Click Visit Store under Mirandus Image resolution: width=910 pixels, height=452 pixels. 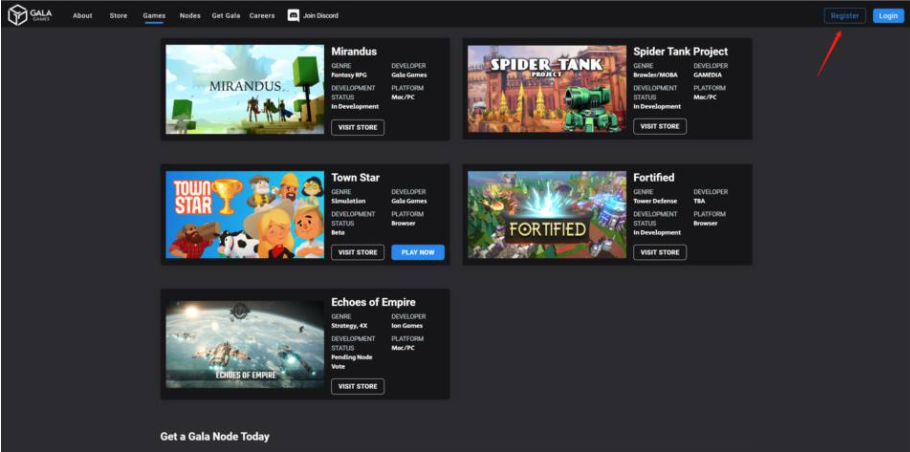point(358,127)
